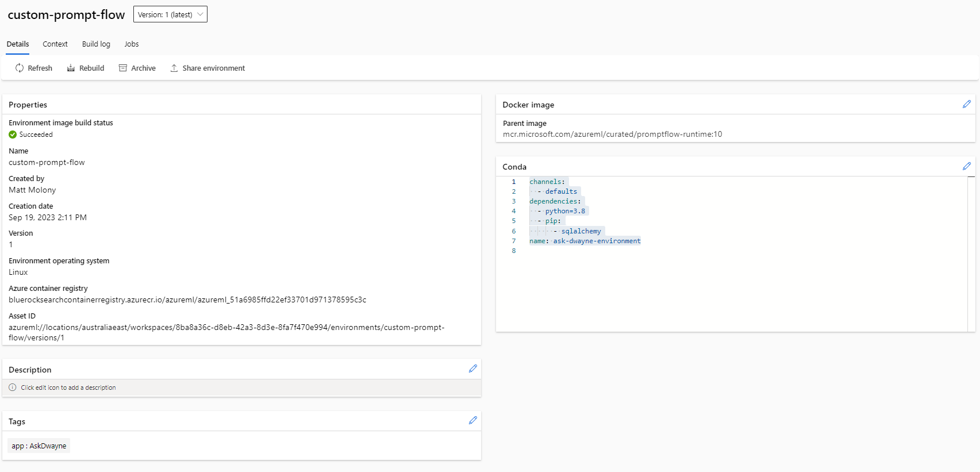This screenshot has width=980, height=472.
Task: Edit the Conda specification with pencil icon
Action: click(967, 166)
